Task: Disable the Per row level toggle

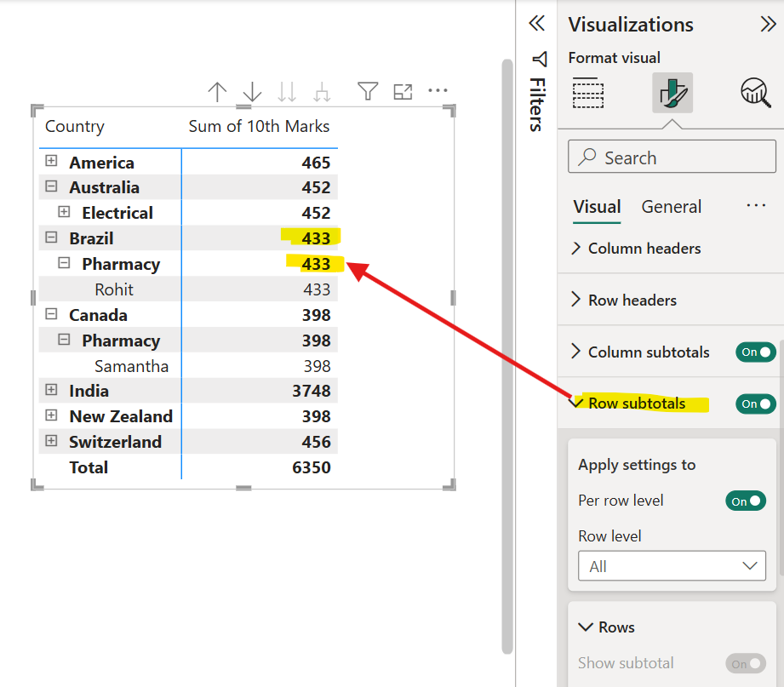Action: pos(745,501)
